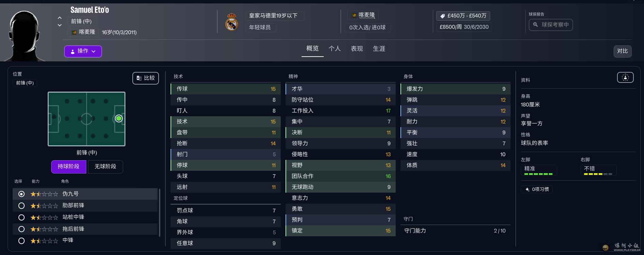Select the 站桩中锋 role radio button
This screenshot has height=255, width=644.
tap(21, 217)
